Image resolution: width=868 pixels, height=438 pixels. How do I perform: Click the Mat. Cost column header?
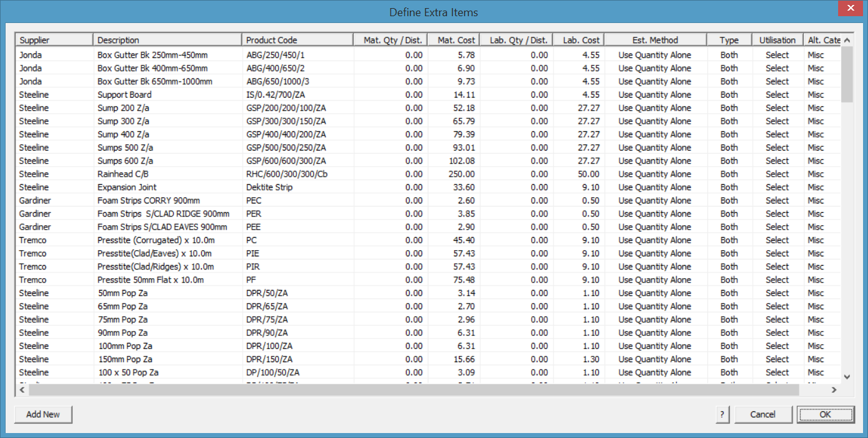click(454, 40)
